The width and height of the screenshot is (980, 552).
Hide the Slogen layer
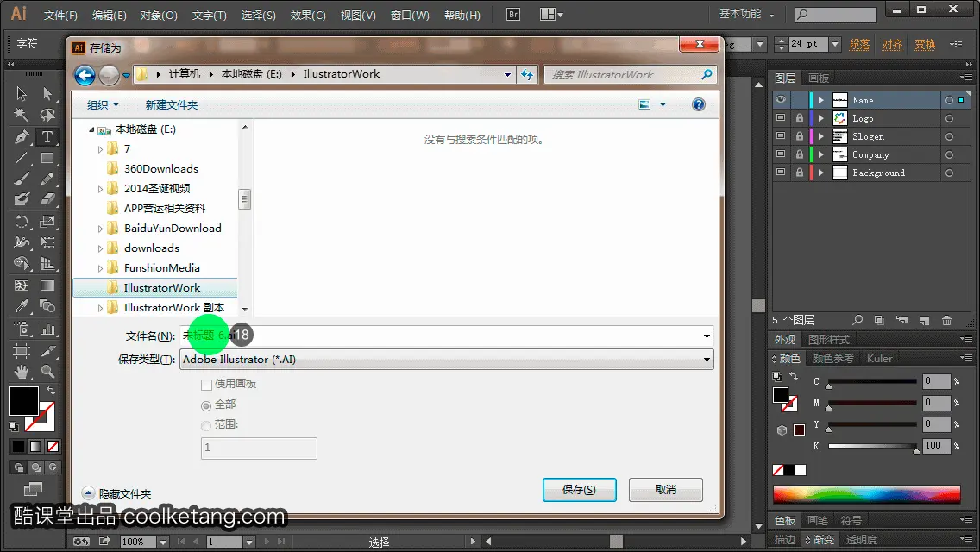(x=781, y=136)
